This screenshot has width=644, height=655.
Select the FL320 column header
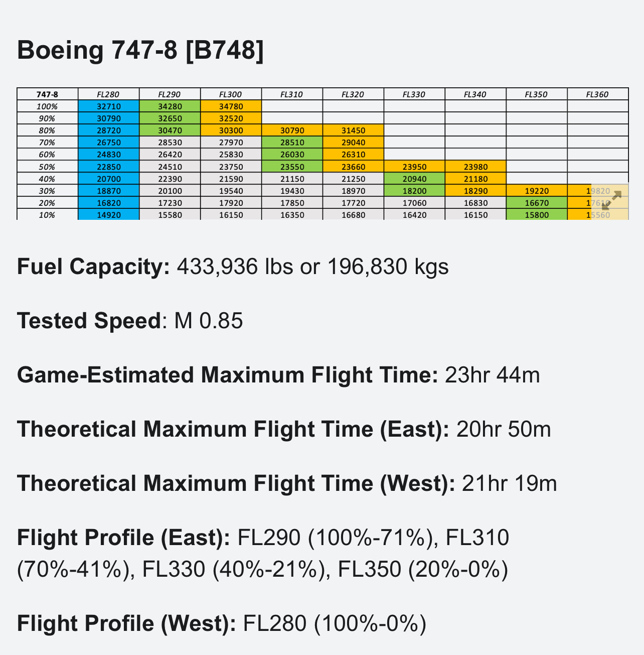pyautogui.click(x=353, y=94)
